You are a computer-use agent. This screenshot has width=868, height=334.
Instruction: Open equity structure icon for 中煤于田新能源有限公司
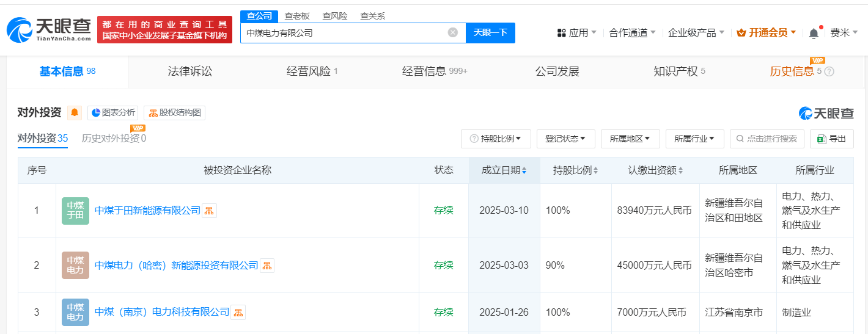[209, 211]
